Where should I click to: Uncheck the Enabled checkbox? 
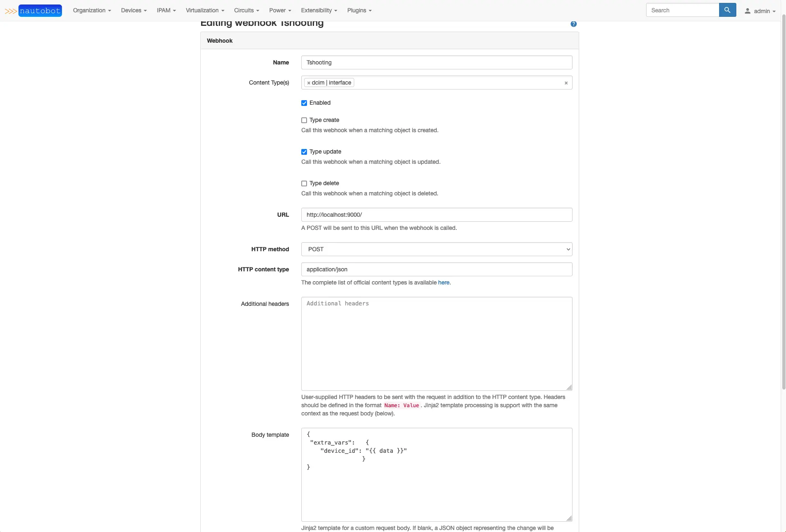(304, 103)
